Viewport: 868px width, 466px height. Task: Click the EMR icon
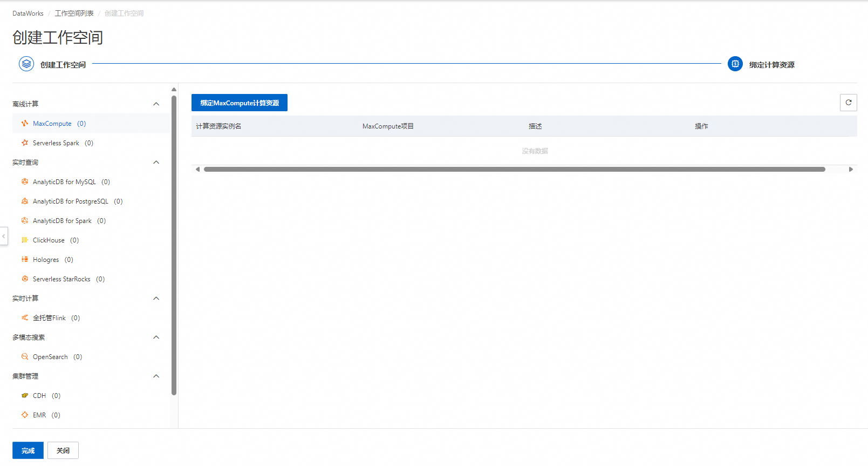click(x=25, y=415)
